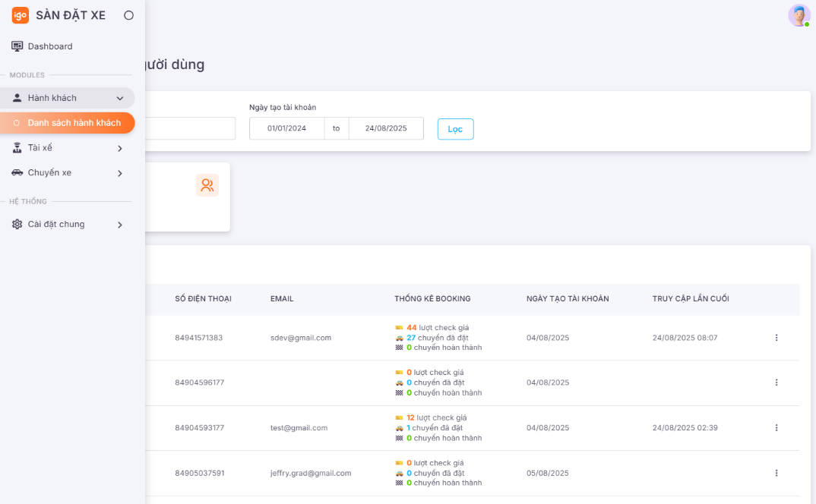The width and height of the screenshot is (816, 504).
Task: Expand the Cài đặt chung arrow
Action: [x=120, y=225]
